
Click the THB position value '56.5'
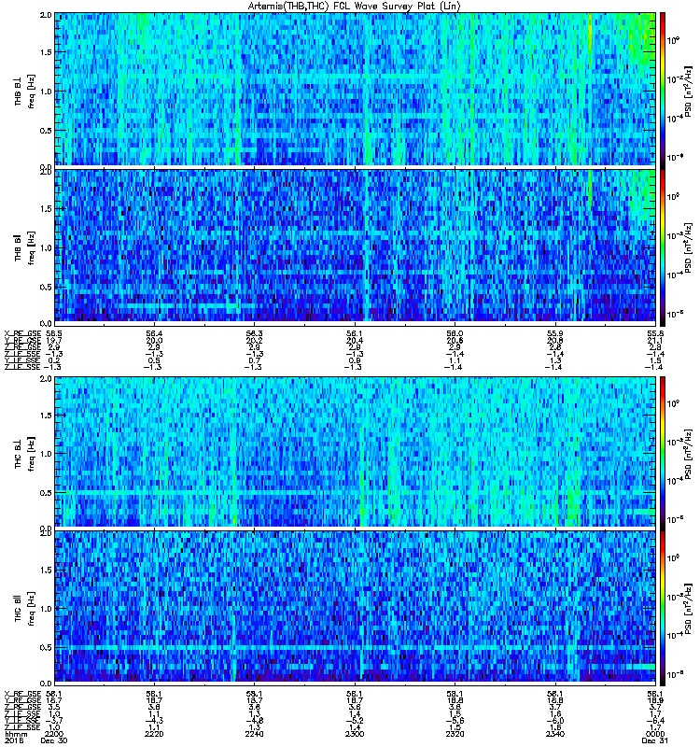53,334
